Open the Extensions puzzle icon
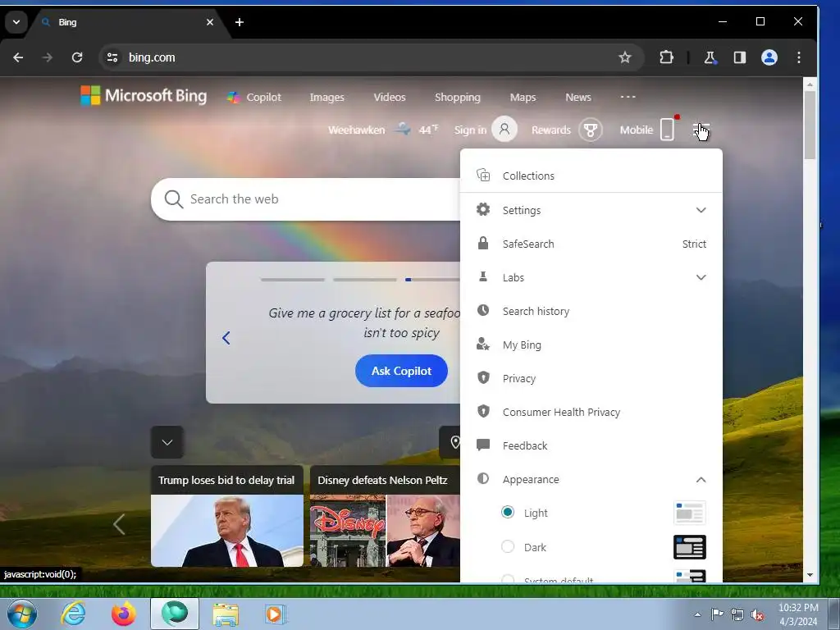This screenshot has height=630, width=840. point(666,57)
